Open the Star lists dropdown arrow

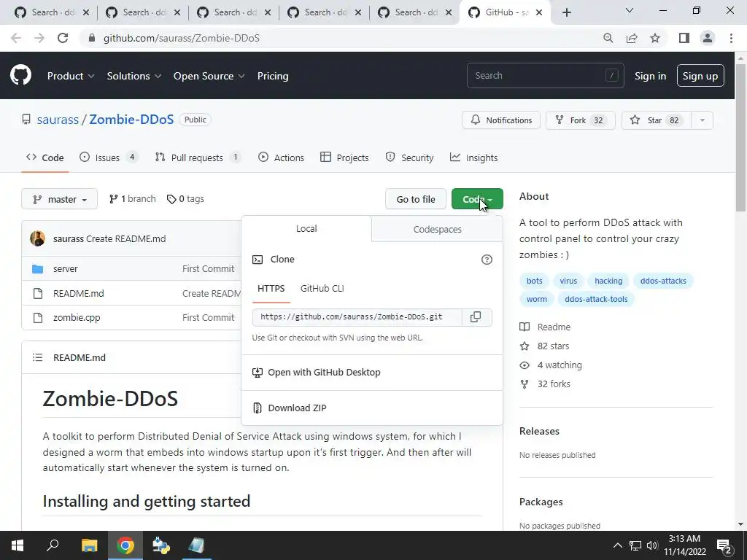[703, 120]
